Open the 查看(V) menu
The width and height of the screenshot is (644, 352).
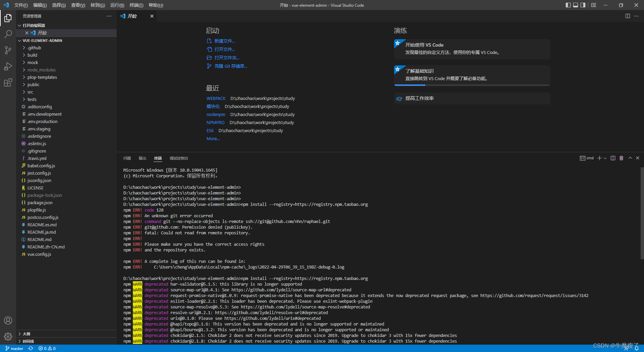tap(78, 5)
